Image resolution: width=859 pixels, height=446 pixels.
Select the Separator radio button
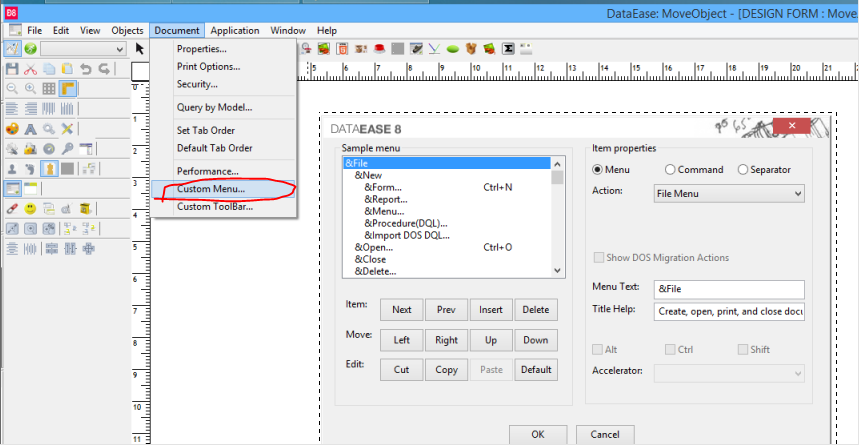point(743,170)
